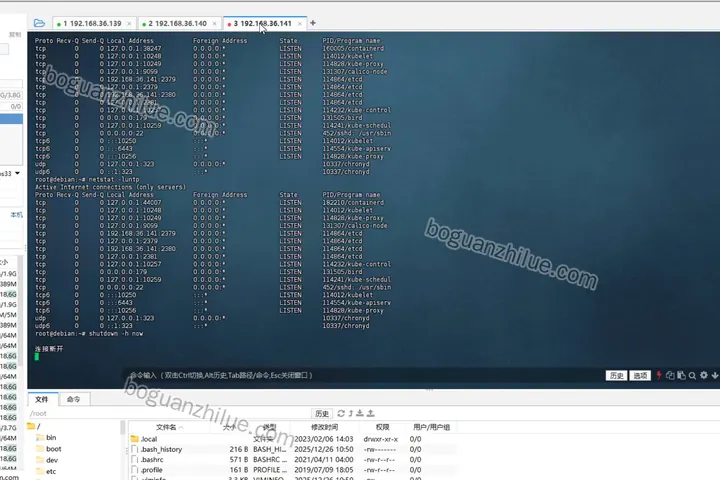
Task: Switch to the 文件 tab
Action: point(42,399)
